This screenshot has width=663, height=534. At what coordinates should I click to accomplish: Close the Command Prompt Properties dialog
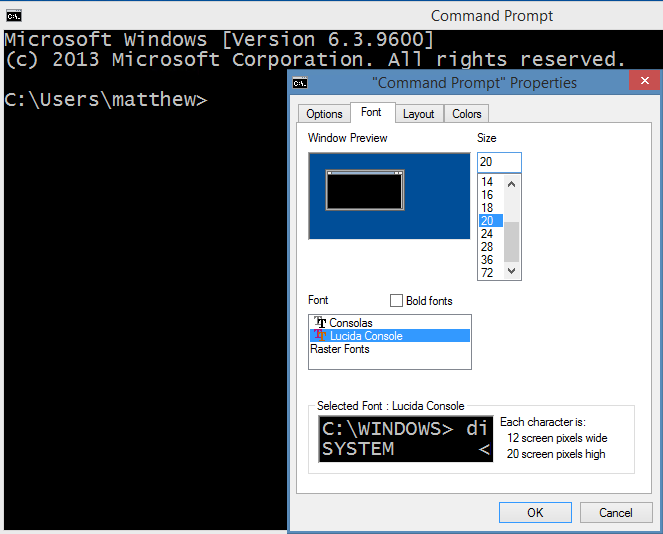pyautogui.click(x=644, y=80)
